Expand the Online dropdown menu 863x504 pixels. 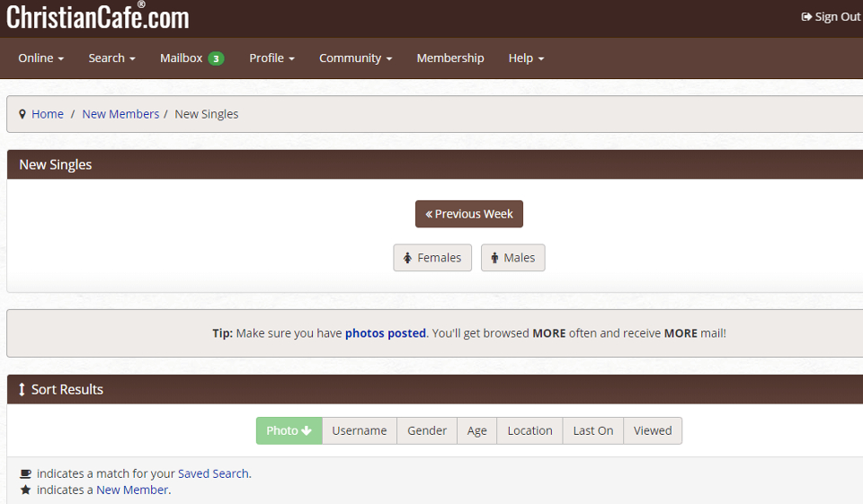coord(41,58)
